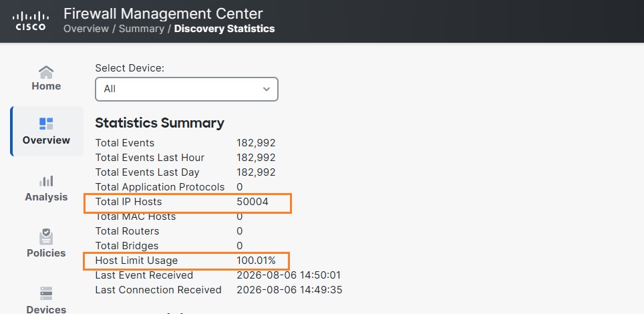The image size is (644, 314).
Task: Click the Total Events Last Hour value
Action: click(257, 158)
